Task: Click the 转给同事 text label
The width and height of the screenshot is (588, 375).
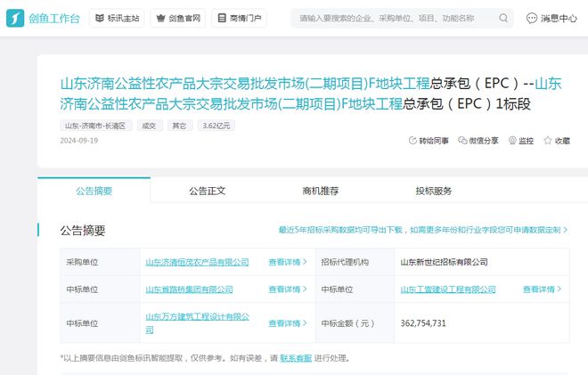Action: click(x=434, y=141)
